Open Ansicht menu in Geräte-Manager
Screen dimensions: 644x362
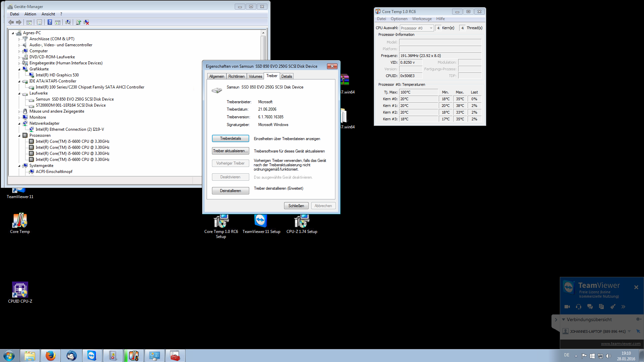[x=48, y=14]
